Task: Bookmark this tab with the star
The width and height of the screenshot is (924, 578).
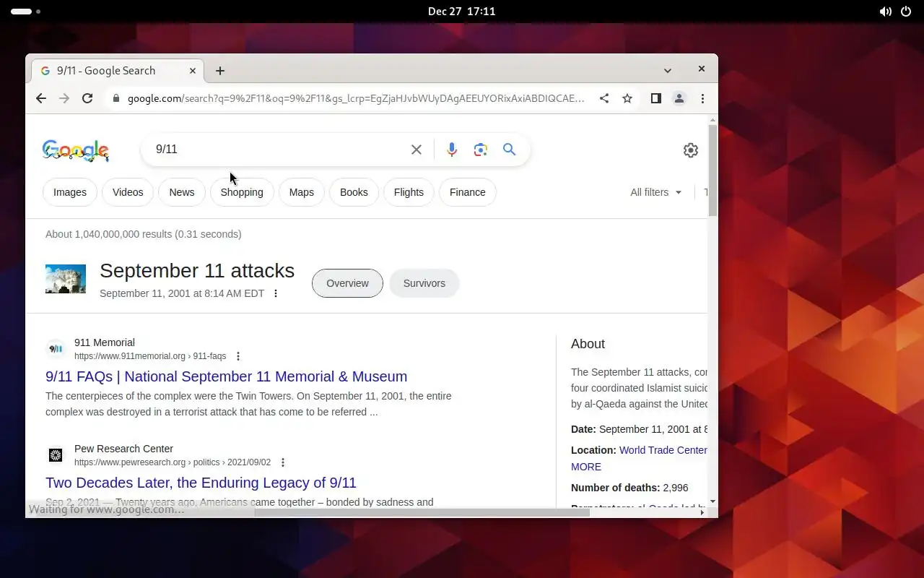Action: pos(627,98)
